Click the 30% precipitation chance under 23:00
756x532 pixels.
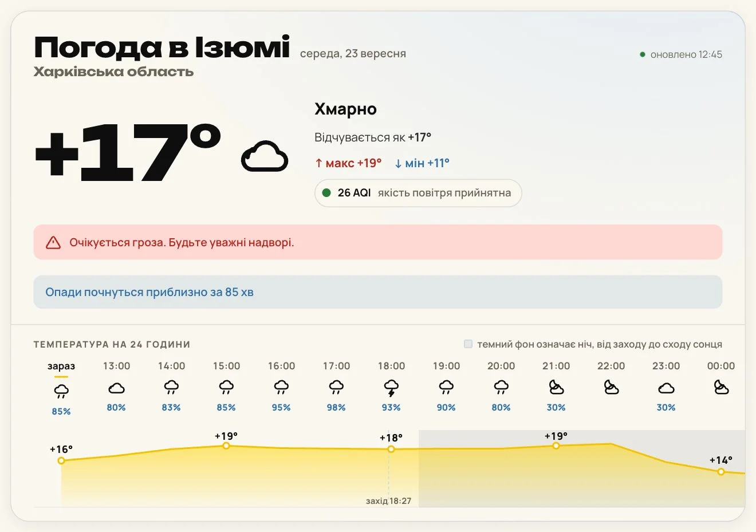click(666, 408)
